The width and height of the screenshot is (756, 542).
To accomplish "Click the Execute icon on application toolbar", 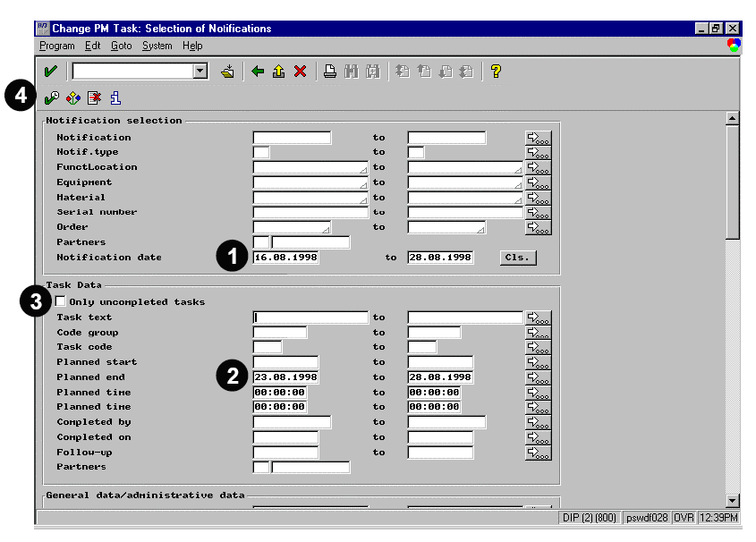I will pos(52,98).
